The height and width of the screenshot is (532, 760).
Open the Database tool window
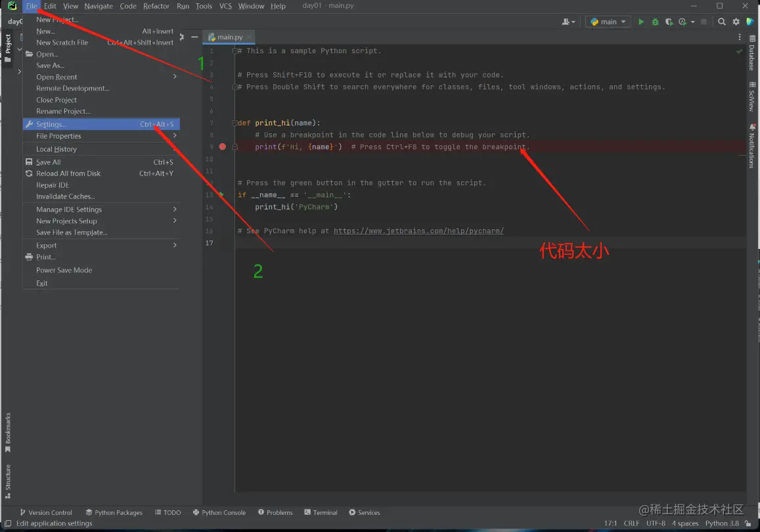[751, 53]
